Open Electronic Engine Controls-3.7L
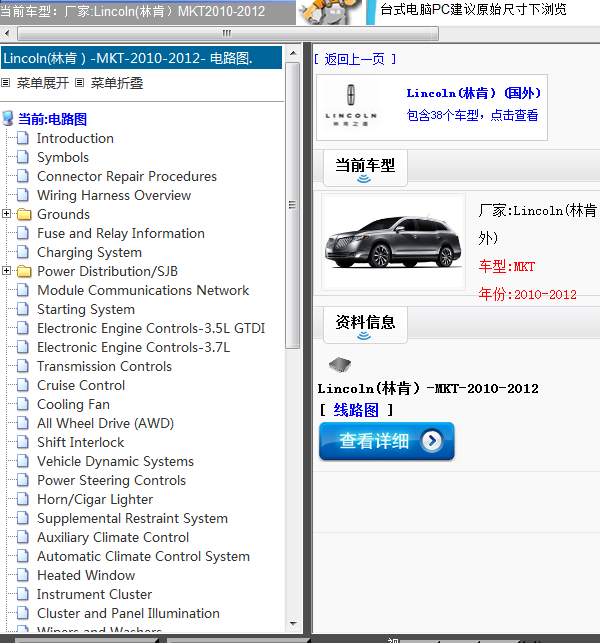Screen dimensions: 600x643 133,347
